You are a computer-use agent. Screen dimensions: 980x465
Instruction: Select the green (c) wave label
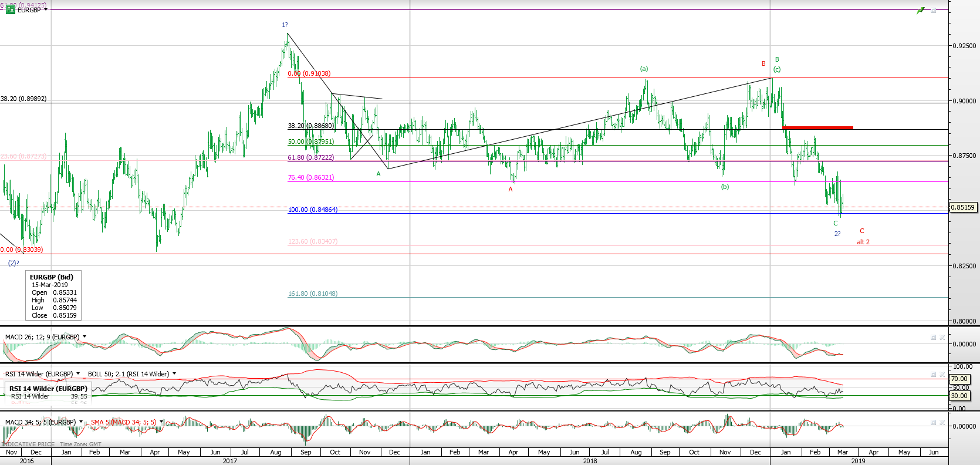(776, 69)
